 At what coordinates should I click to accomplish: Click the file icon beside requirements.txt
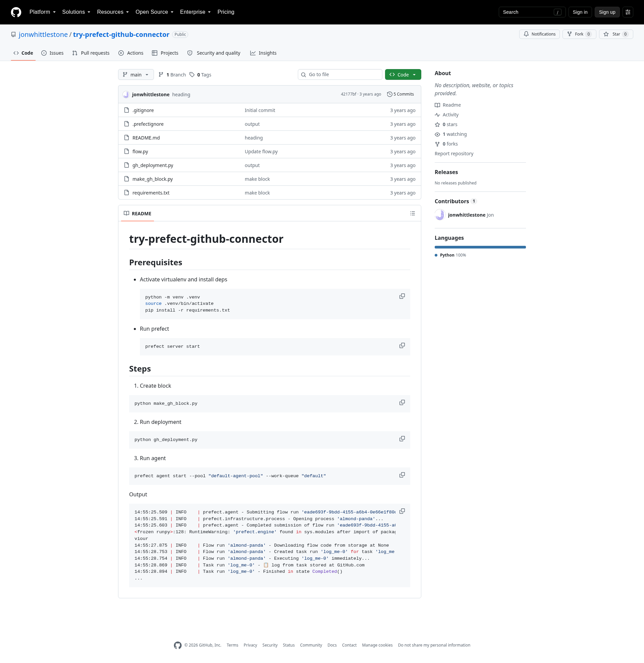click(126, 192)
